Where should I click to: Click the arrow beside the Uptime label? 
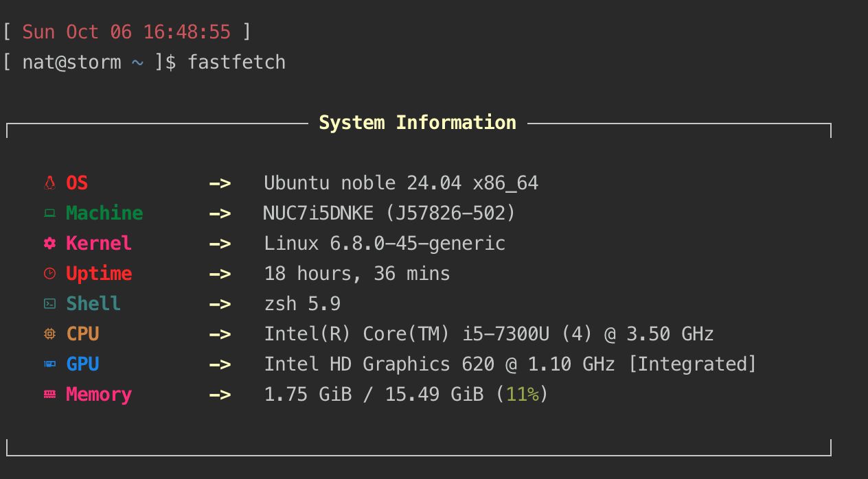coord(220,274)
